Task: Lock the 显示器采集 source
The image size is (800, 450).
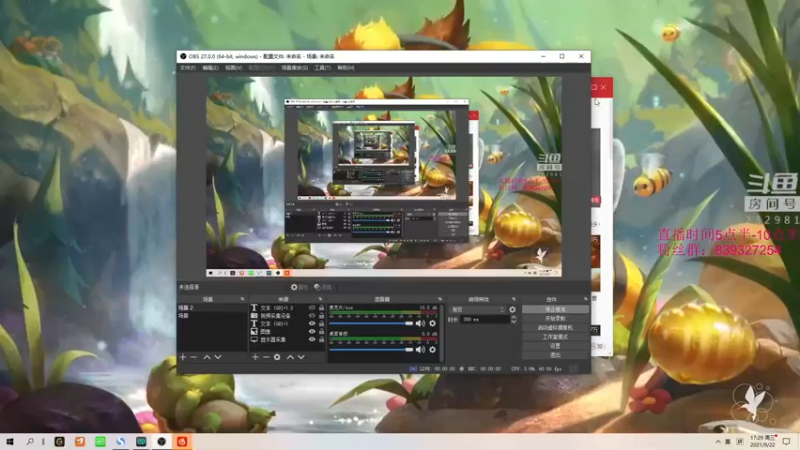Action: coord(321,339)
